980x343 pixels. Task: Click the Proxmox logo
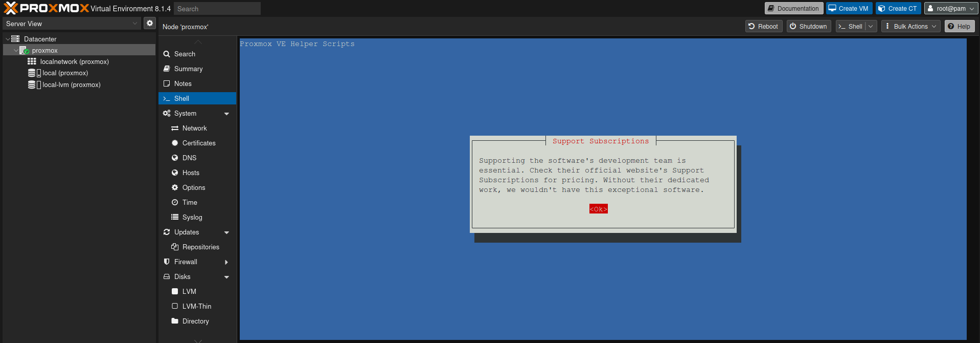click(47, 8)
